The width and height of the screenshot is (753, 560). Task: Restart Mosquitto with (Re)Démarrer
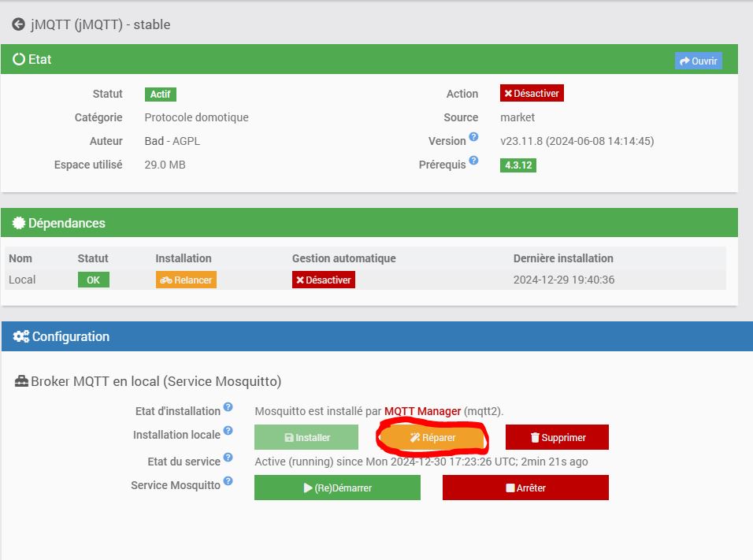pos(338,488)
